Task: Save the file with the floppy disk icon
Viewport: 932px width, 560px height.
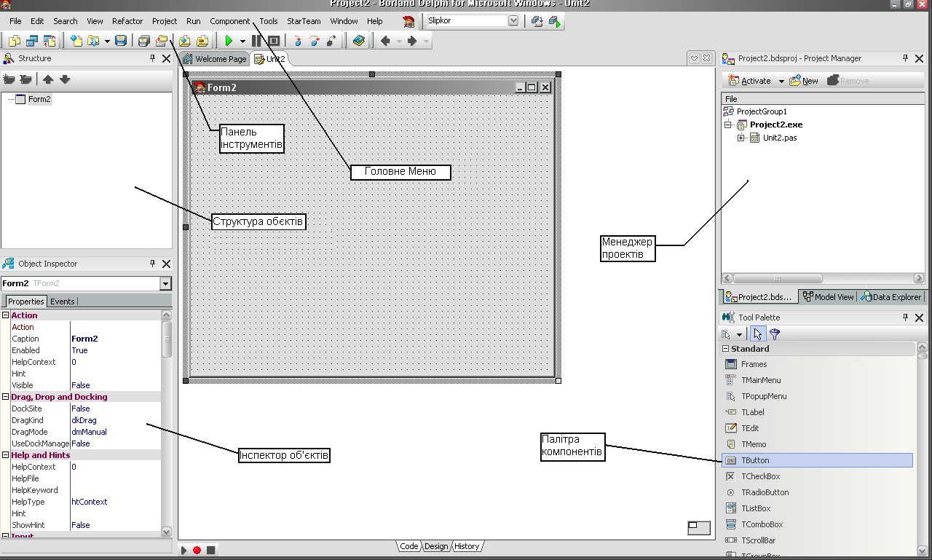Action: (121, 41)
